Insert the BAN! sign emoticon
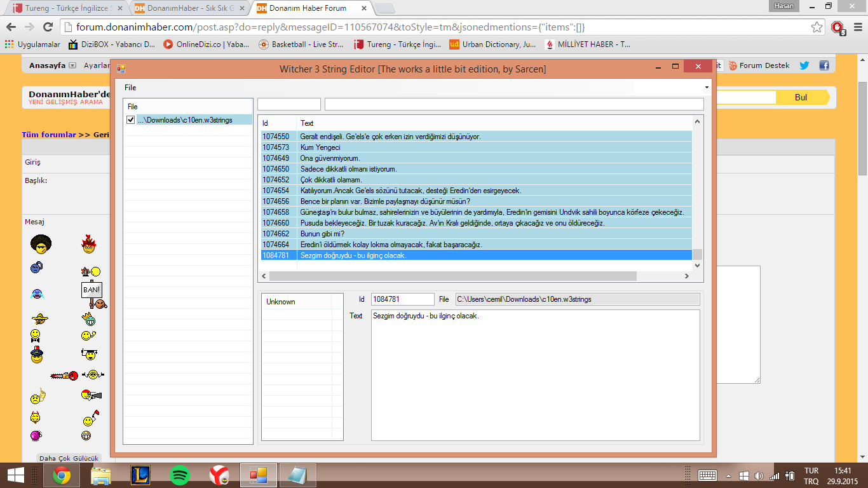The width and height of the screenshot is (868, 488). coord(93,294)
